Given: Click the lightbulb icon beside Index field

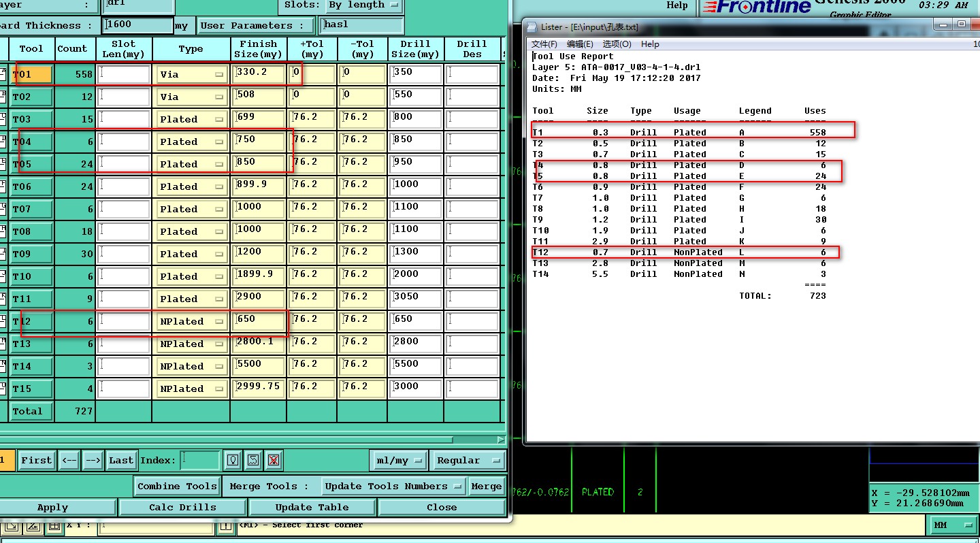Looking at the screenshot, I should (x=233, y=460).
